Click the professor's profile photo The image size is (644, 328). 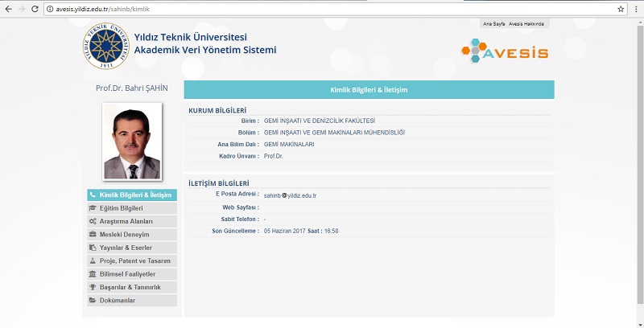tap(132, 141)
